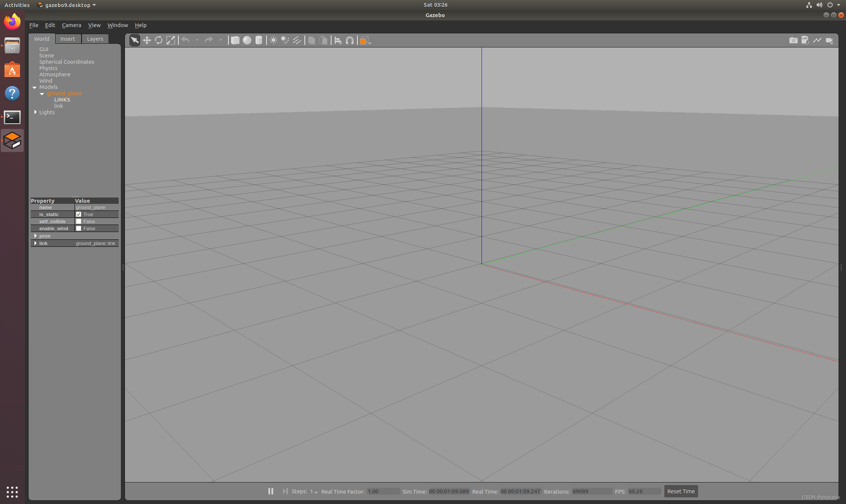This screenshot has height=504, width=846.
Task: Add a spot light
Action: coord(285,40)
